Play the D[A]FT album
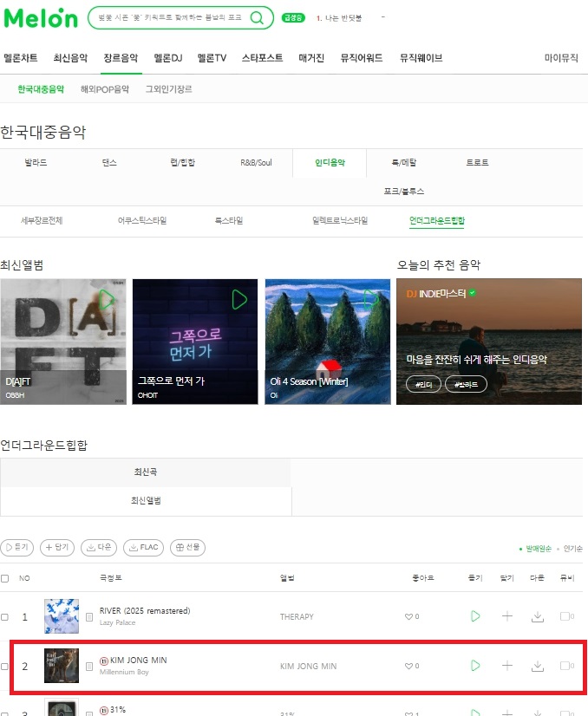 pyautogui.click(x=107, y=300)
